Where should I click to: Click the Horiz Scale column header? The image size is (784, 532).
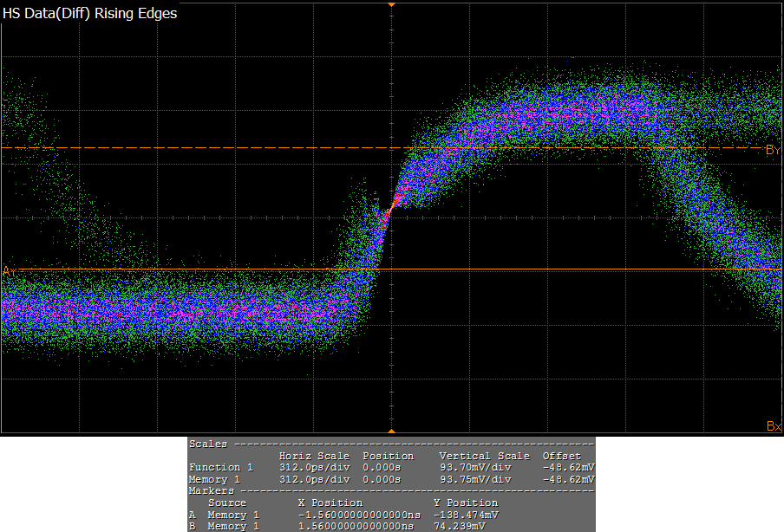[x=314, y=456]
